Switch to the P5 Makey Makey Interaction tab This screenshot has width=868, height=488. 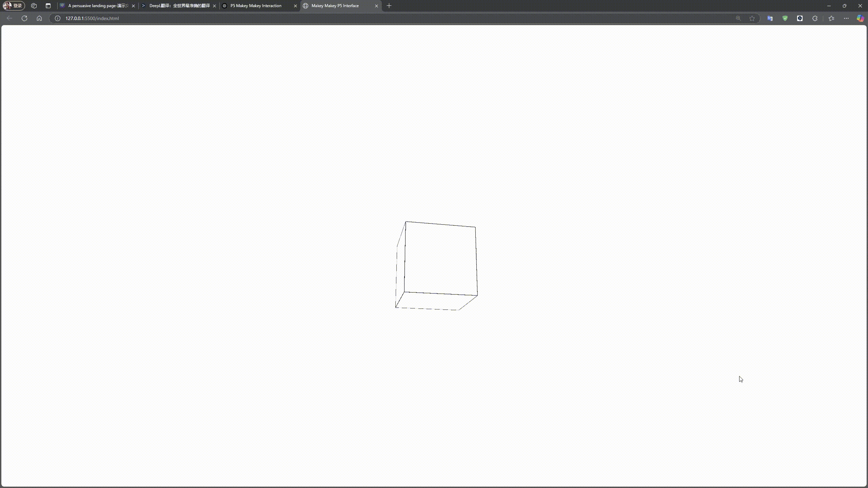[x=256, y=6]
